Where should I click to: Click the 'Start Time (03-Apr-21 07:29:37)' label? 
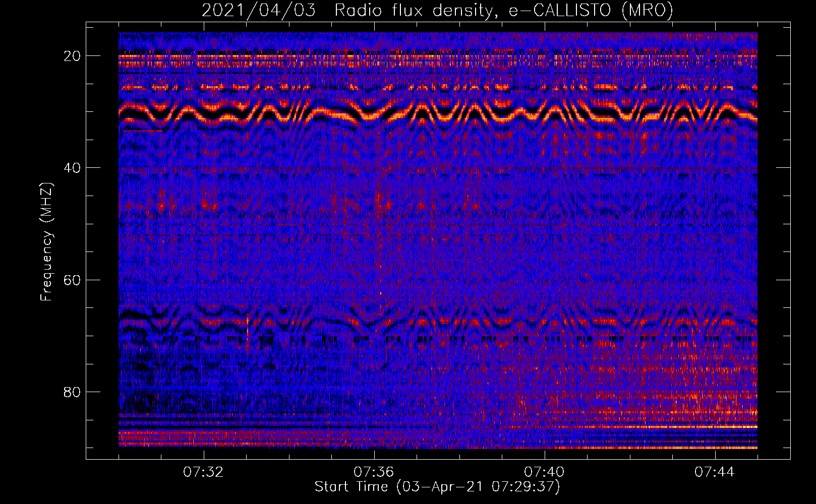click(437, 487)
